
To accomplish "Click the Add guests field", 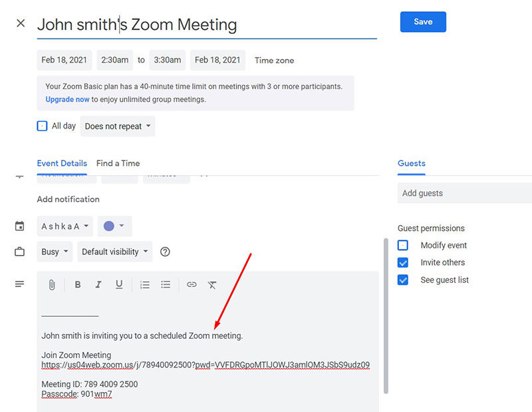I will pos(464,193).
